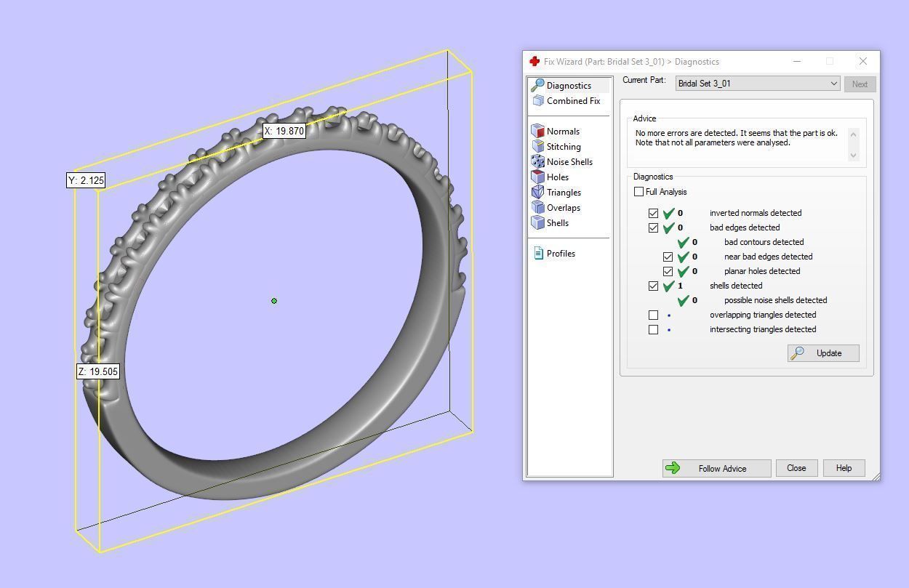Enable intersecting triangles detected checkbox
This screenshot has height=588, width=909.
point(653,329)
